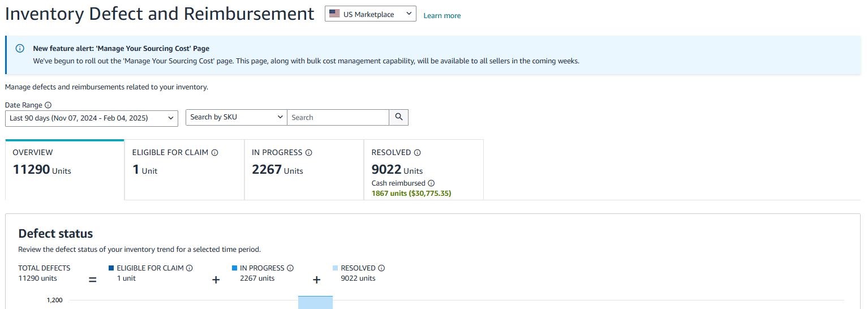Screen dimensions: 868x309
Task: Click info icon beside Cash reimbursed
Action: [x=431, y=183]
